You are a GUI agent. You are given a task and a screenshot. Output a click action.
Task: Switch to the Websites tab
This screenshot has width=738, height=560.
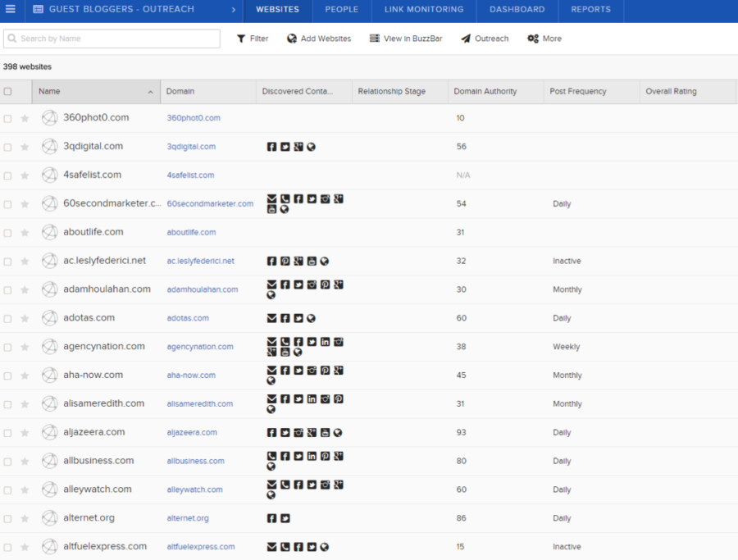(x=277, y=9)
